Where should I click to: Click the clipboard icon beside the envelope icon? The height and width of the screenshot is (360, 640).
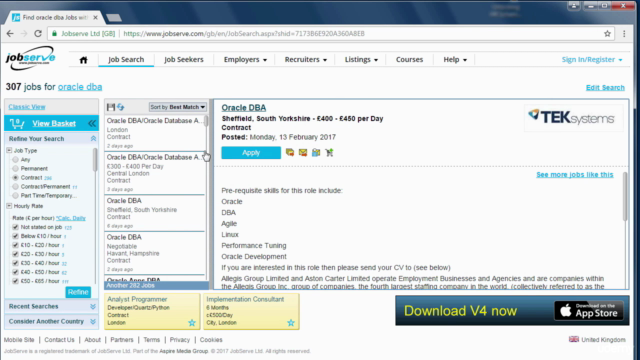coord(316,152)
